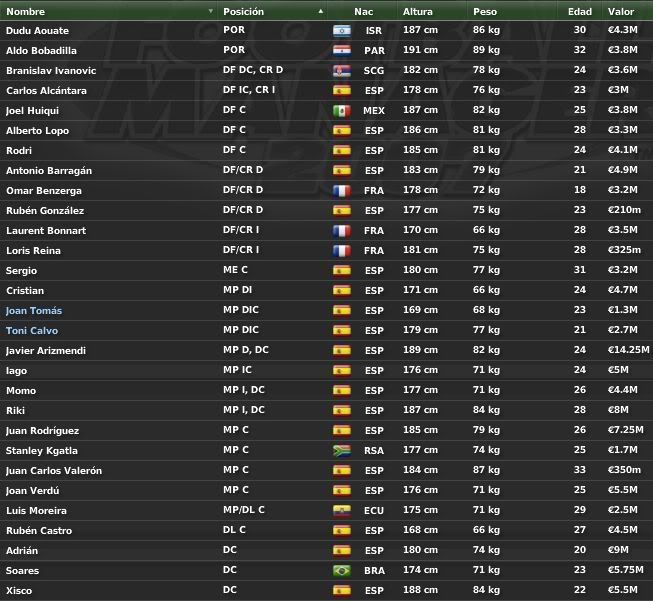Click the Spain flag icon for Sergio
Viewport: 653px width, 601px height.
[x=342, y=271]
